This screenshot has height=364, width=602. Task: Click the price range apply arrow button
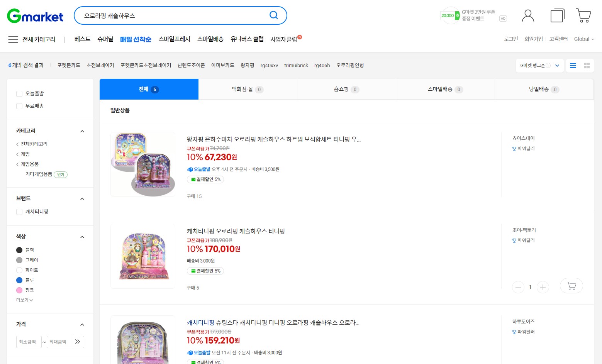pos(78,342)
